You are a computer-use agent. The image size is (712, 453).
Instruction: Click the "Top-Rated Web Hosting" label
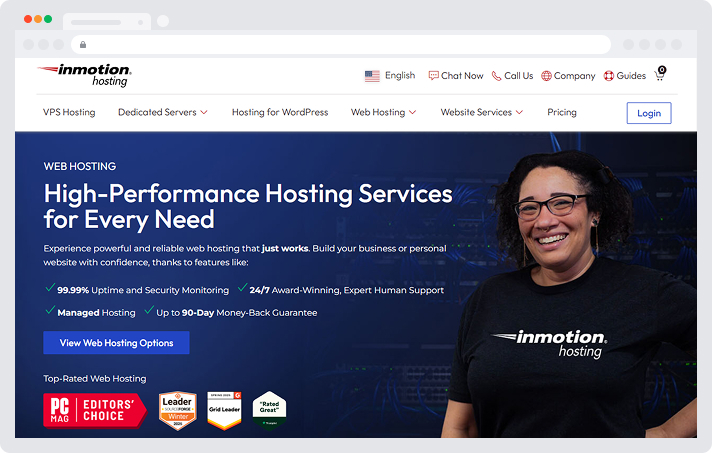click(95, 379)
